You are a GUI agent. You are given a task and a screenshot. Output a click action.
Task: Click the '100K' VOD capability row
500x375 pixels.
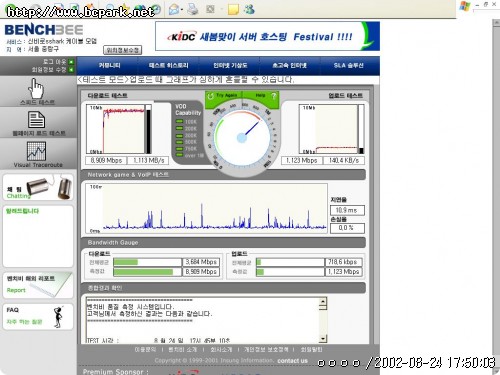coord(187,122)
